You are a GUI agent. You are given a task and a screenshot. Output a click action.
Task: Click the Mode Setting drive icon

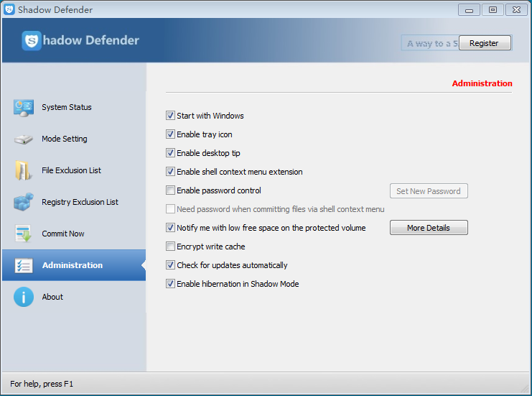pyautogui.click(x=24, y=139)
